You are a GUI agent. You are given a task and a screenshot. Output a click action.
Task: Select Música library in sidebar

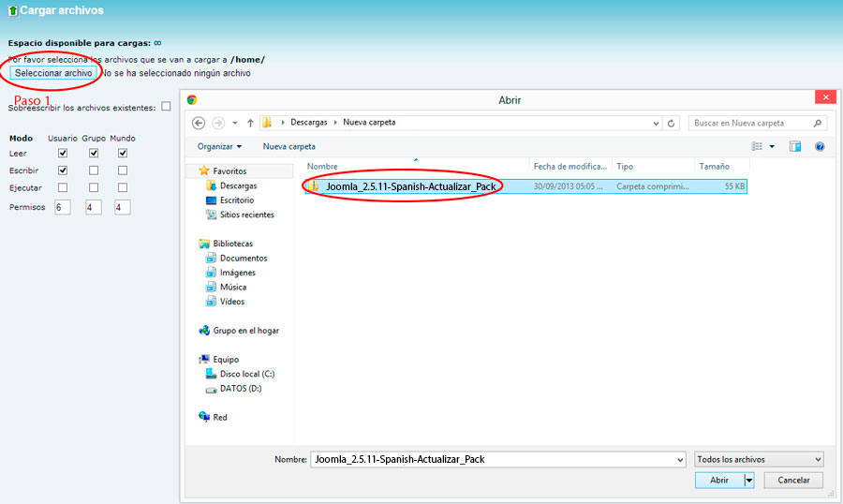(233, 287)
